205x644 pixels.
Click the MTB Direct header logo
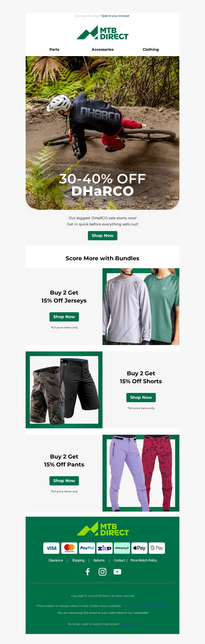coord(102,33)
